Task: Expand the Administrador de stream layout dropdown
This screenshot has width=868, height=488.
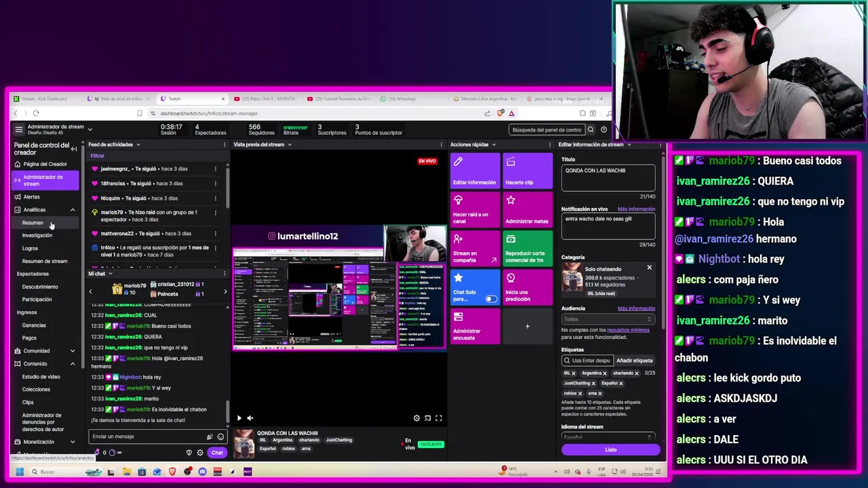Action: point(90,129)
